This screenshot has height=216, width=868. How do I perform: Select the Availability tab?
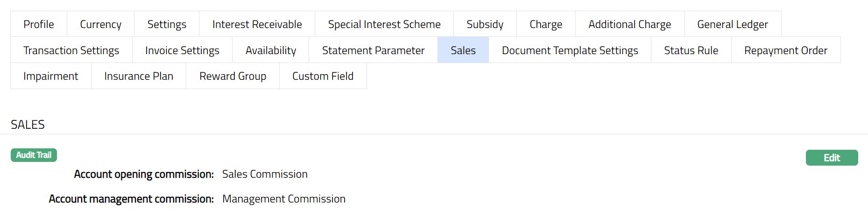pyautogui.click(x=271, y=50)
